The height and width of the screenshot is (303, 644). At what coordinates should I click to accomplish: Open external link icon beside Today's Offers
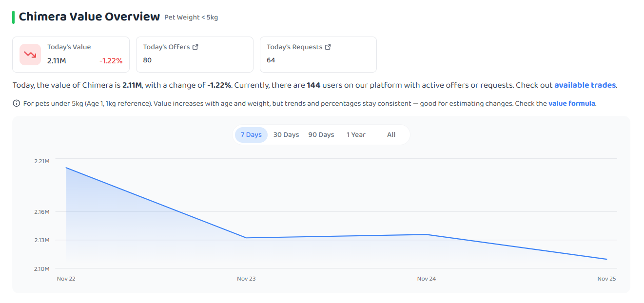[195, 47]
